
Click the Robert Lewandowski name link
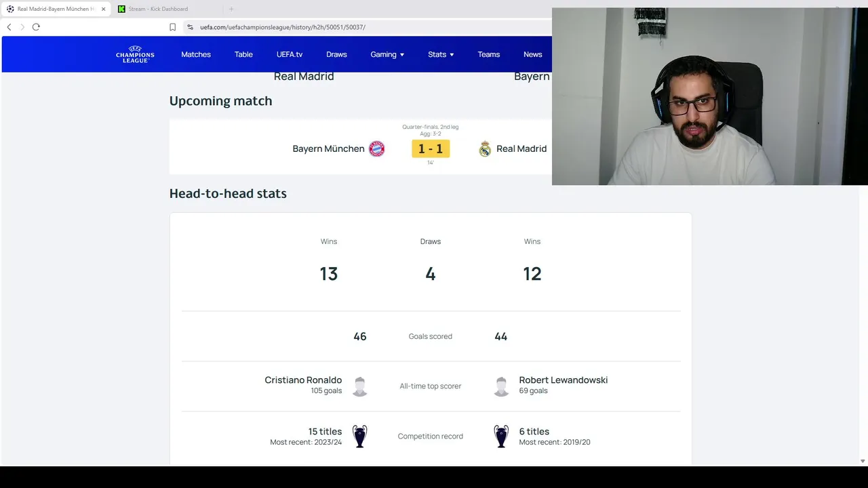[x=564, y=380]
